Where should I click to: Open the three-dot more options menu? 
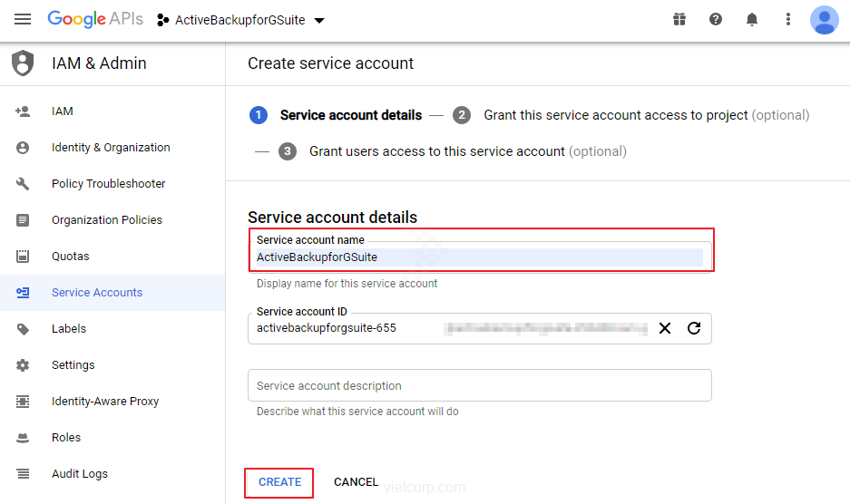click(x=788, y=19)
